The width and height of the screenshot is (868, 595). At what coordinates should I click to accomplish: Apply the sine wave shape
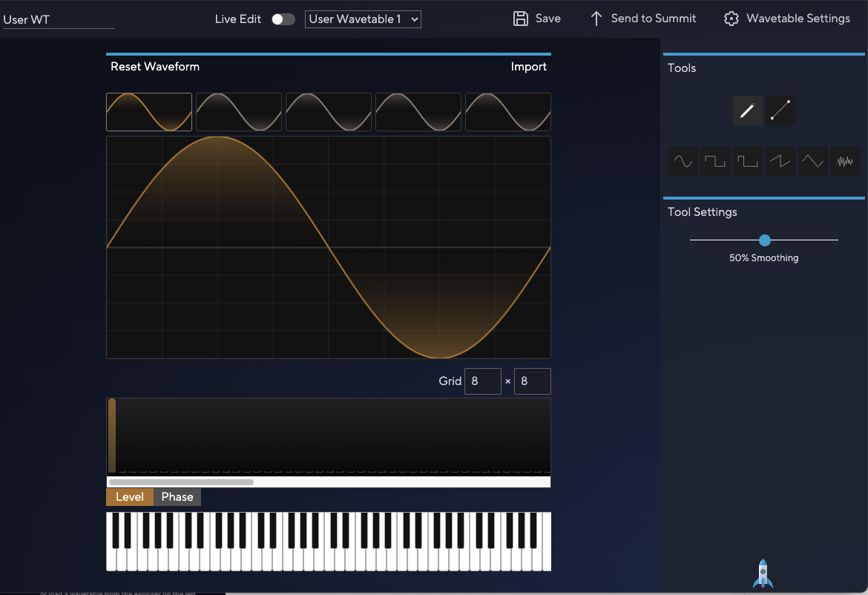683,161
